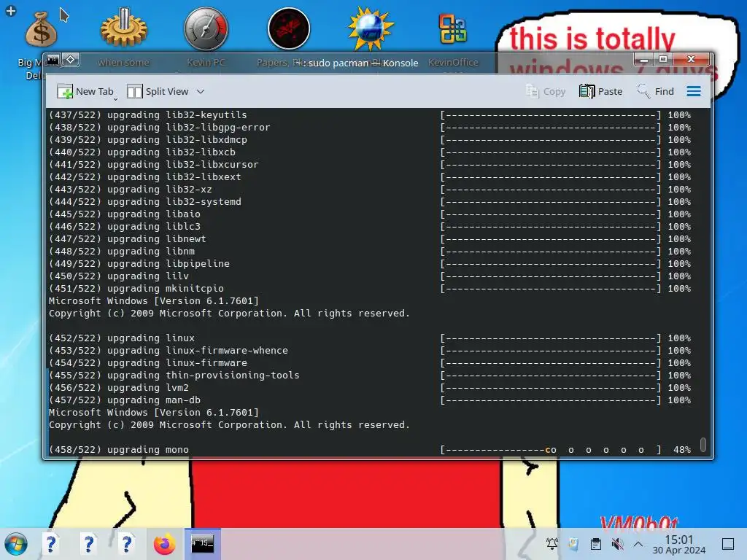Open the red circular Papers, Please icon
Screen dimensions: 747x560
[289, 28]
